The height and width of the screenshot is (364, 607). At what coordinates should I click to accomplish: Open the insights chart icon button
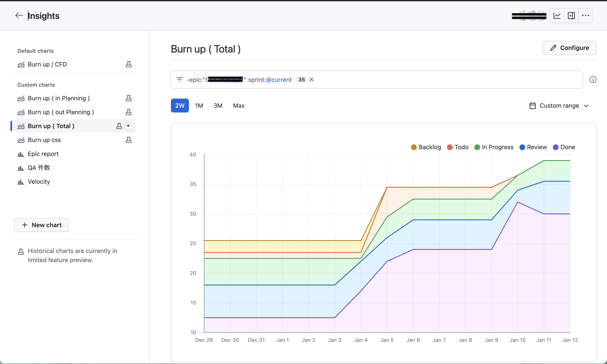tap(557, 16)
